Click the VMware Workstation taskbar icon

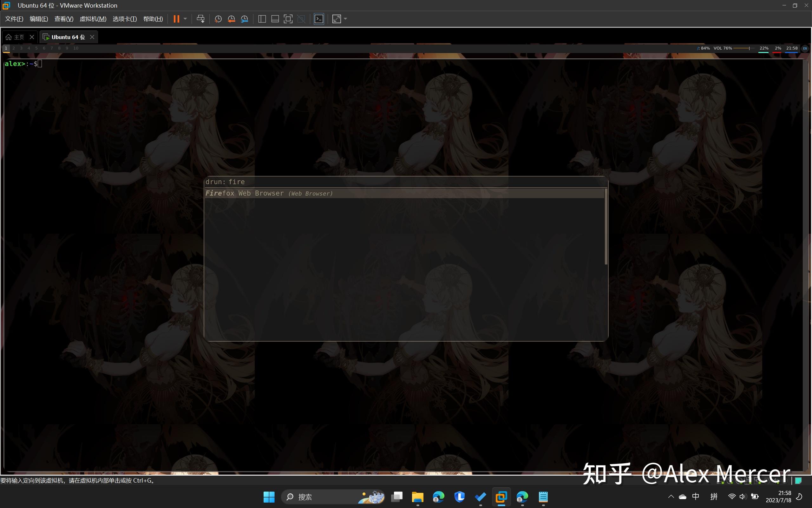[501, 497]
